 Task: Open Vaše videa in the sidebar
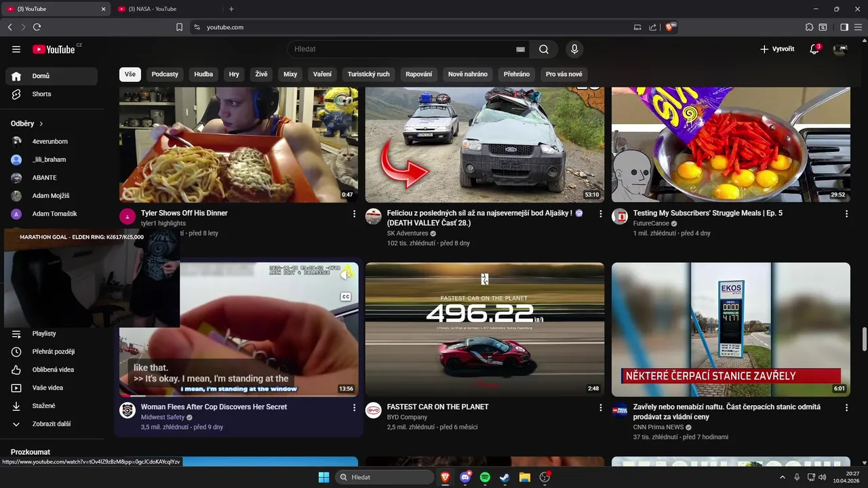[x=52, y=388]
